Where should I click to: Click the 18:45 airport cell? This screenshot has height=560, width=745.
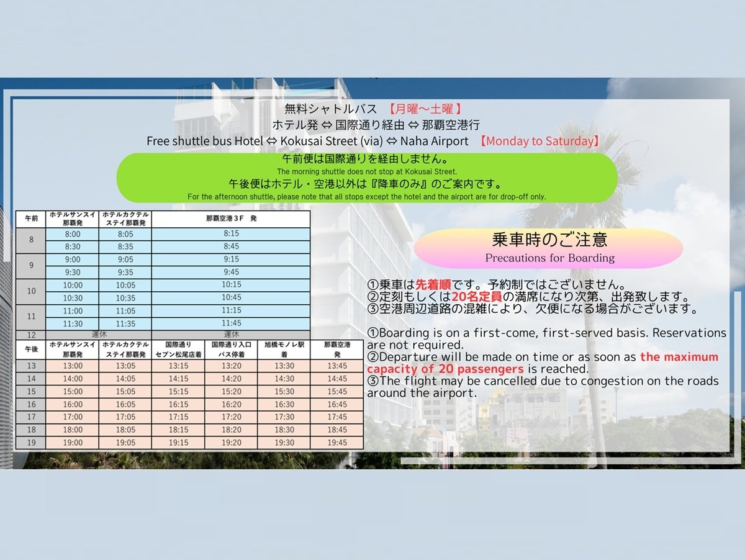337,430
